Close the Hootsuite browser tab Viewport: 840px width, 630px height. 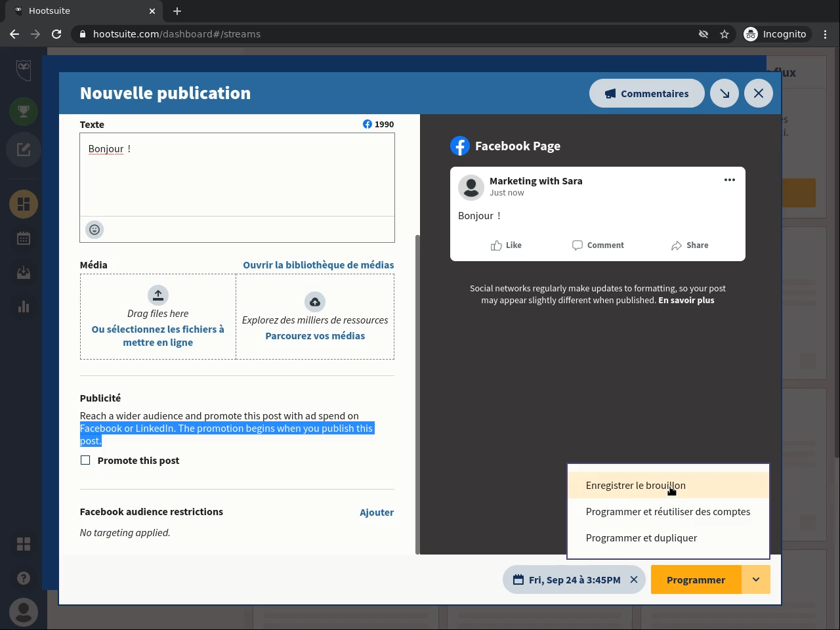click(152, 11)
